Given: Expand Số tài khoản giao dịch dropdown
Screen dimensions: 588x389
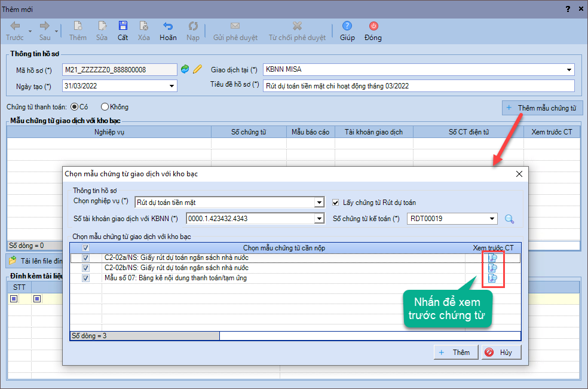Looking at the screenshot, I should (x=319, y=219).
